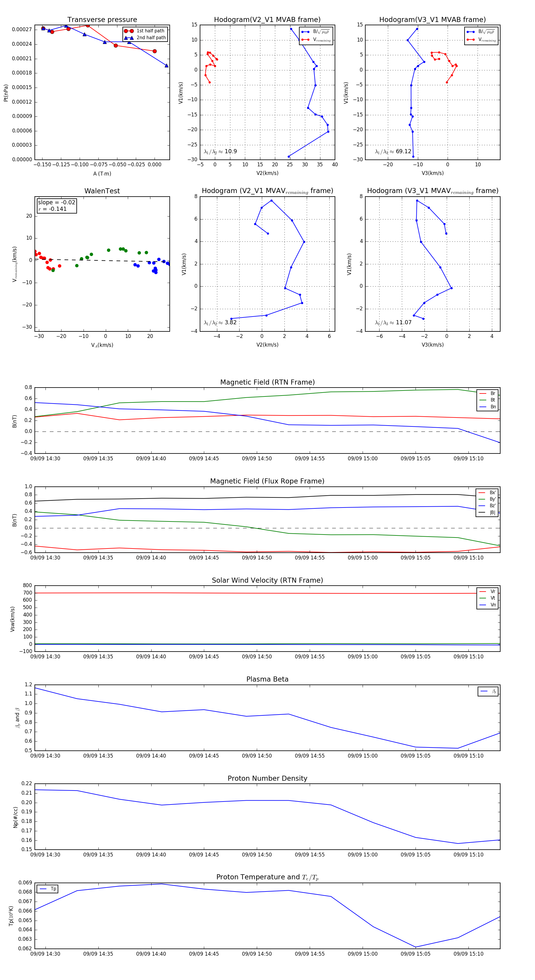Viewport: 535px width, 980px height.
Task: Select the '1st half path' legend entry
Action: [x=145, y=31]
